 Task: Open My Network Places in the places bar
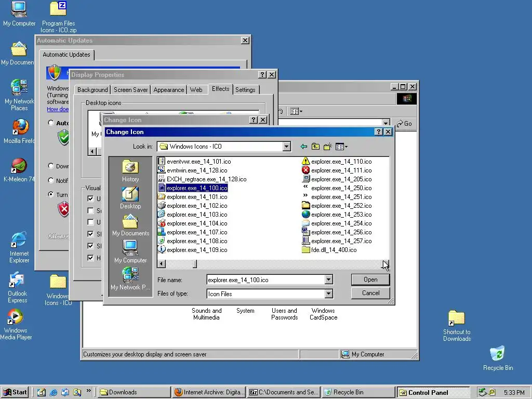click(x=130, y=279)
